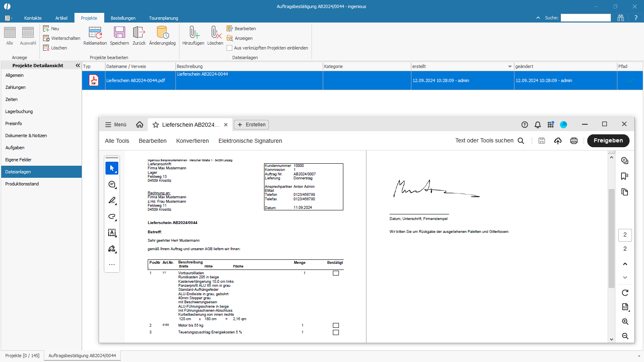Screen dimensions: 644x362
Task: Select the freehand draw loop tool
Action: coord(112,216)
